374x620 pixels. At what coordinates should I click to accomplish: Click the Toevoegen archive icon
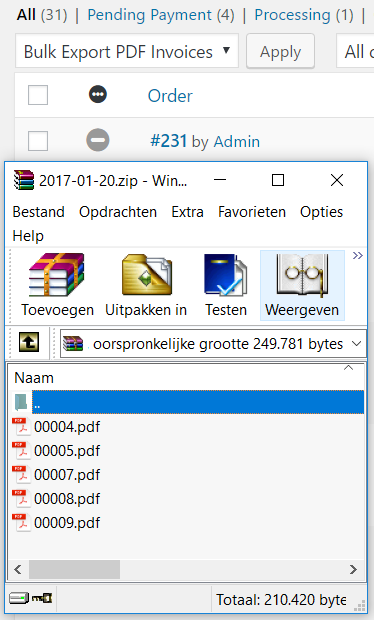(57, 275)
